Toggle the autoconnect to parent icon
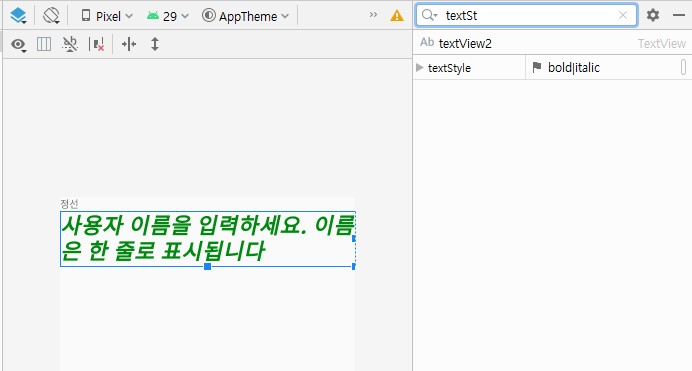 70,44
